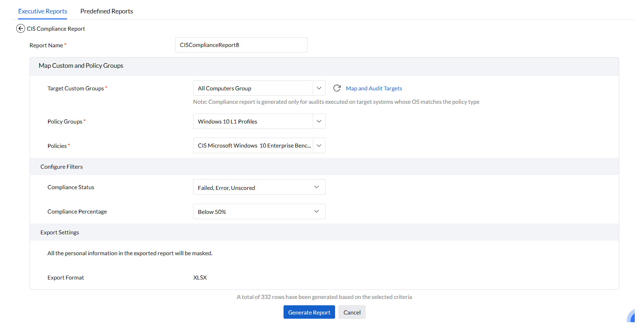The width and height of the screenshot is (644, 330).
Task: Click the chevron arrow of Target Custom Groups
Action: tap(319, 88)
